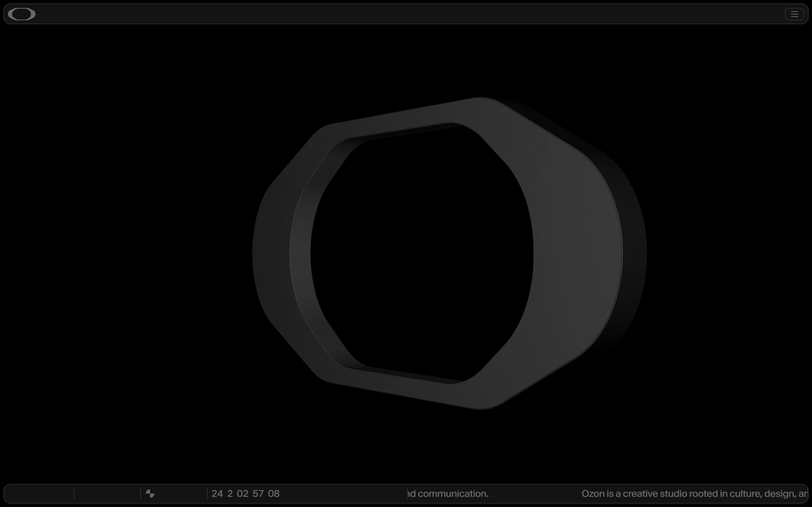The height and width of the screenshot is (507, 812).
Task: Click 'Ozon is a creative studio' text
Action: 634,493
